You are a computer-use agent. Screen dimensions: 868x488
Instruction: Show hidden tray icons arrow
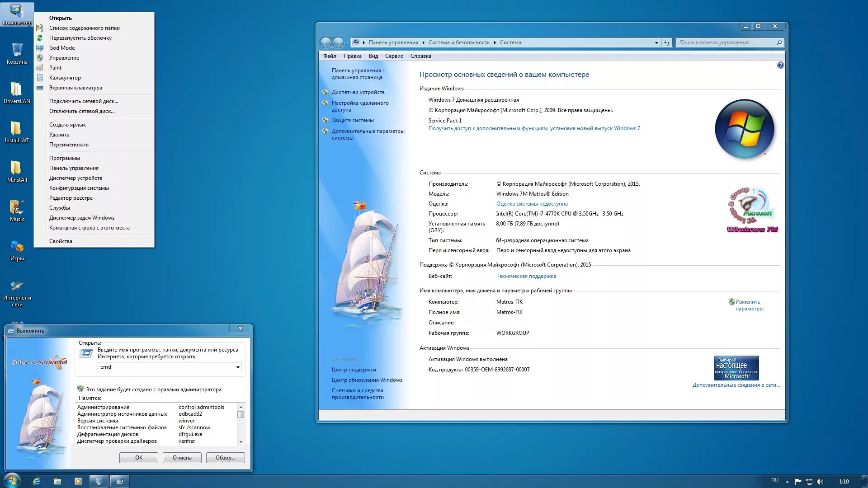(x=787, y=482)
